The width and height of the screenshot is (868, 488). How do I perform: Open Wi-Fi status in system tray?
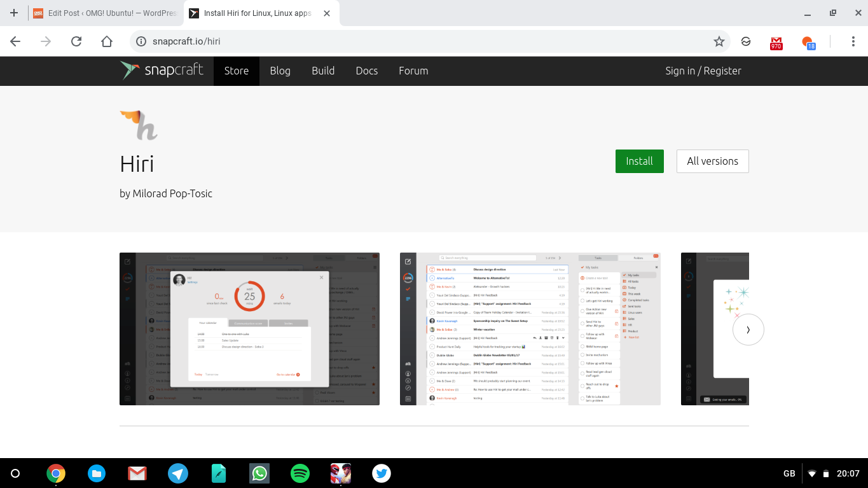click(812, 473)
